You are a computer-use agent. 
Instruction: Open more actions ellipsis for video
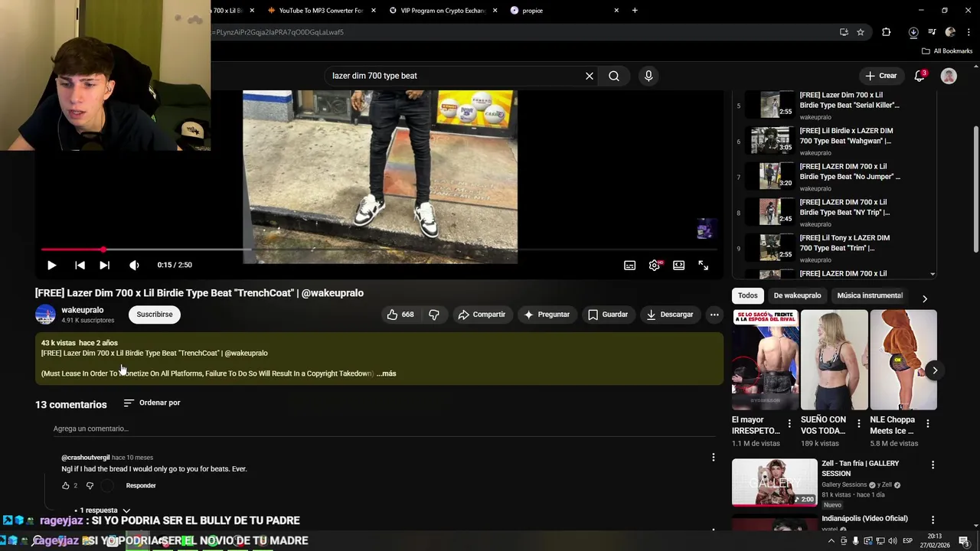(x=714, y=315)
